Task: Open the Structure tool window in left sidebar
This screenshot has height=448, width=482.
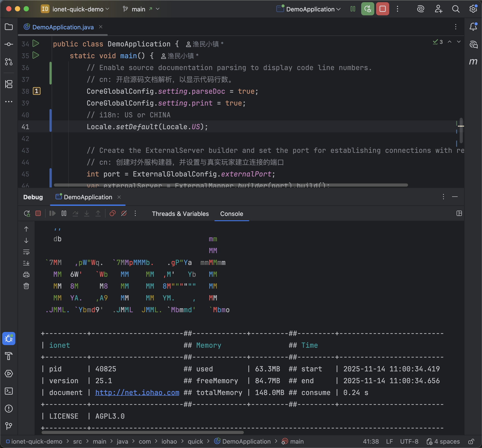Action: (x=9, y=84)
